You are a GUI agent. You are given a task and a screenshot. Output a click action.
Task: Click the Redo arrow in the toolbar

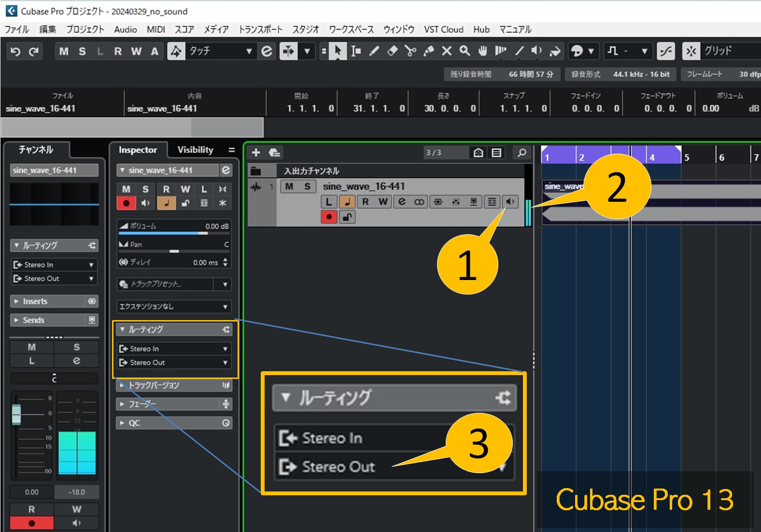(33, 51)
